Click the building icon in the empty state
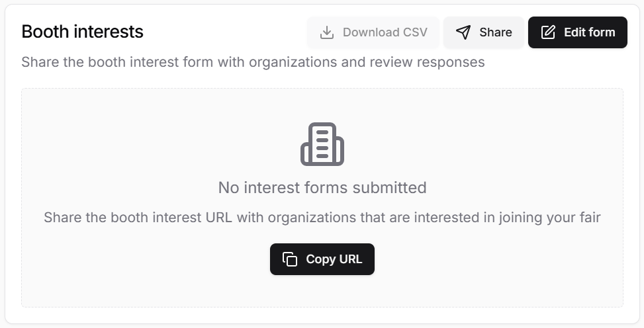The width and height of the screenshot is (644, 328). click(x=322, y=144)
